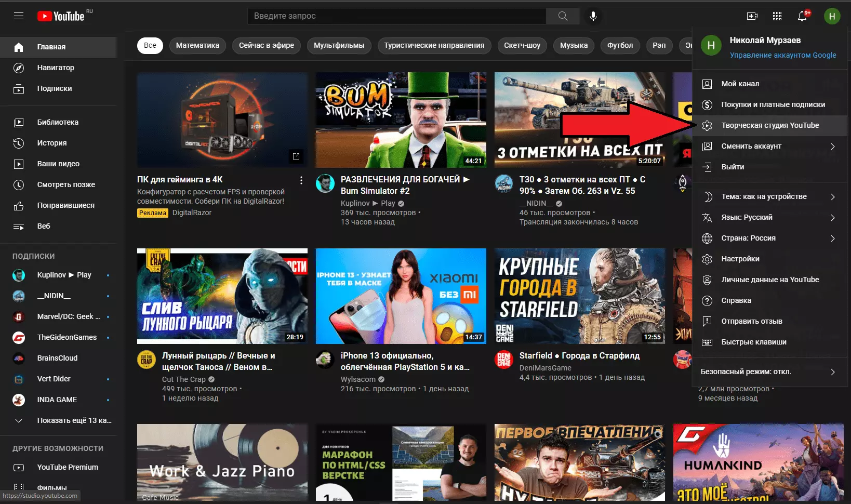
Task: Open Покупки и платные подписки
Action: [x=770, y=104]
